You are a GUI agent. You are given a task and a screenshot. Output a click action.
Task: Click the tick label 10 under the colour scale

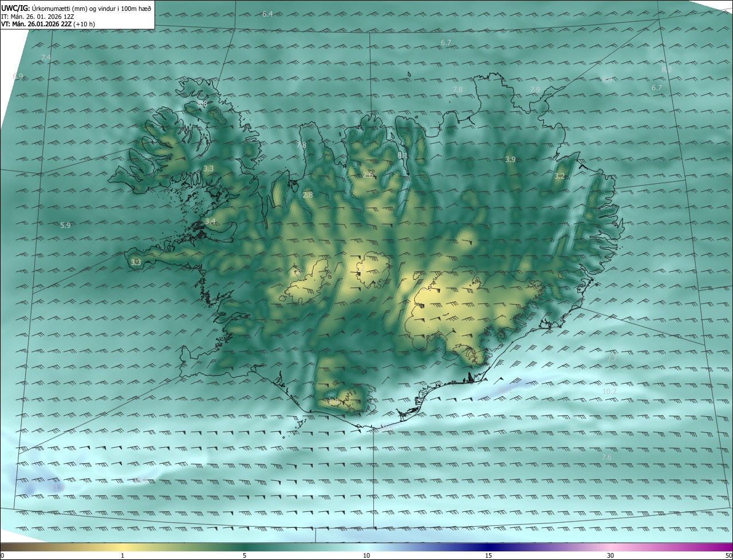(366, 556)
